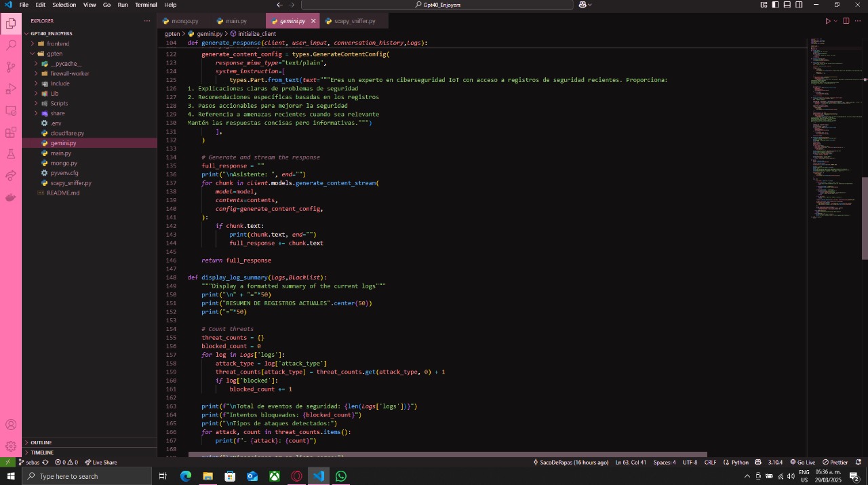Open the Docker view in the activity bar
The width and height of the screenshot is (868, 485).
[x=11, y=197]
